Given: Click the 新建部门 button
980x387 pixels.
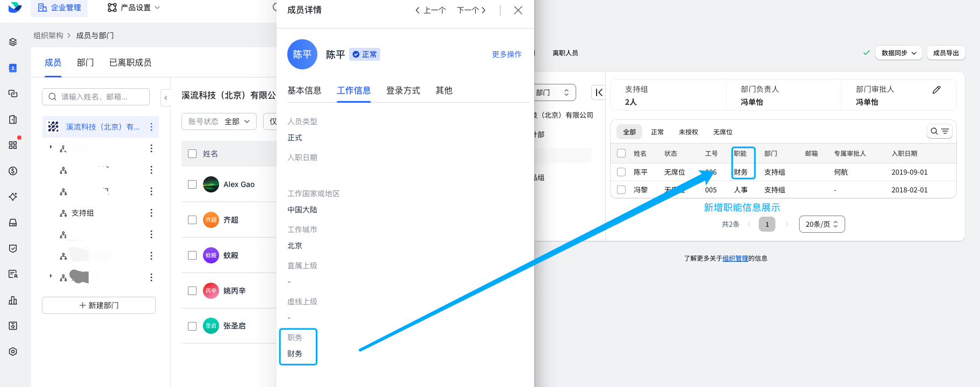Looking at the screenshot, I should coord(99,305).
